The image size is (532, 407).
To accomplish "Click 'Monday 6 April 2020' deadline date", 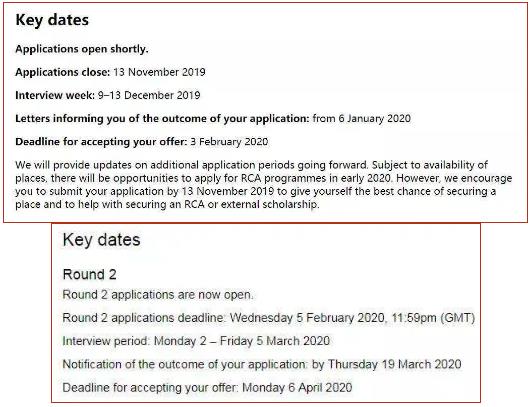I will [x=297, y=388].
